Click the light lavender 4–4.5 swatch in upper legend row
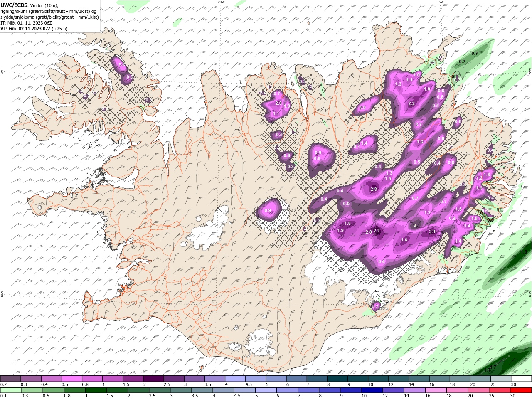This screenshot has width=532, height=399. click(235, 379)
